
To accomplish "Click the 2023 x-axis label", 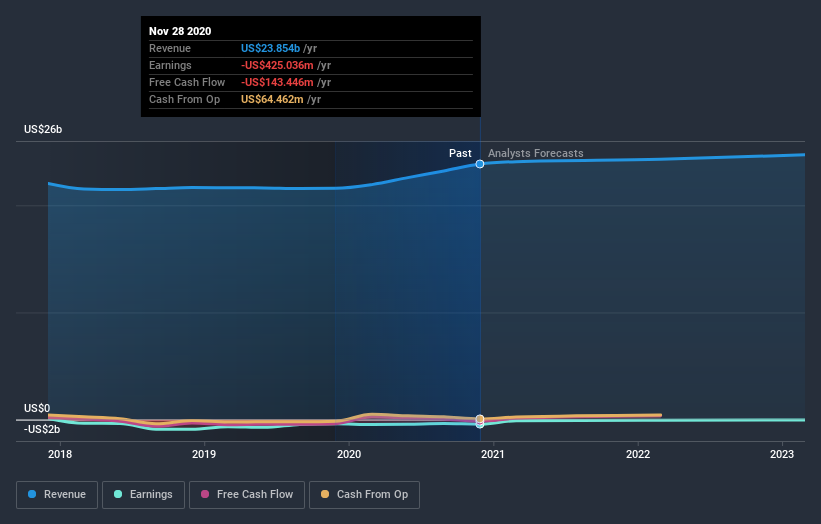I will 782,454.
